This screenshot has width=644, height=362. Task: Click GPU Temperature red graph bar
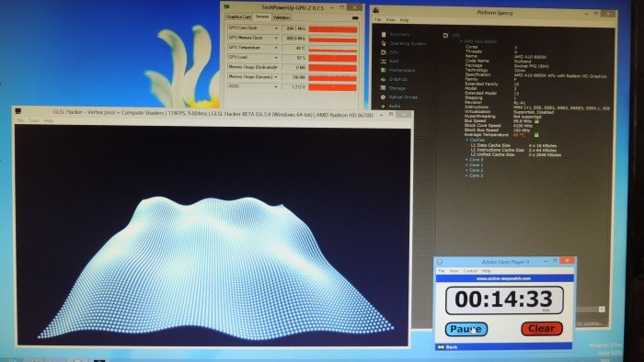[333, 49]
